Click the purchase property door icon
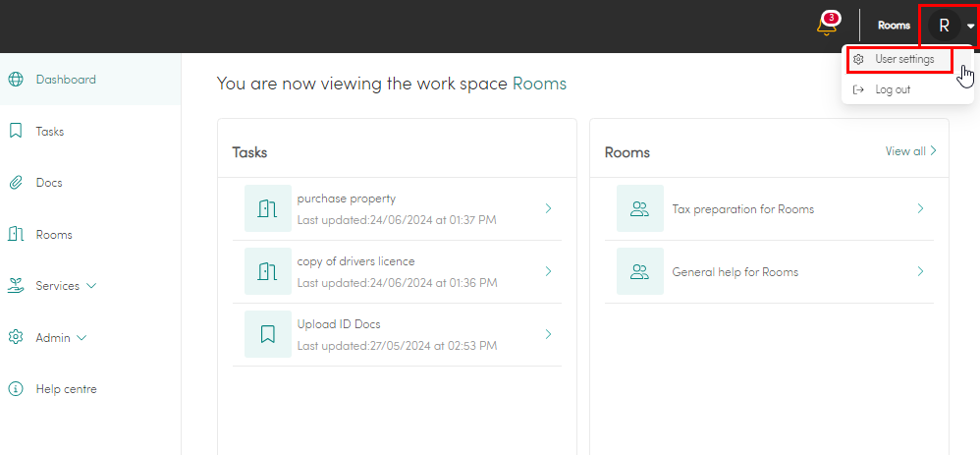Screen dimensions: 980x455 pos(267,208)
